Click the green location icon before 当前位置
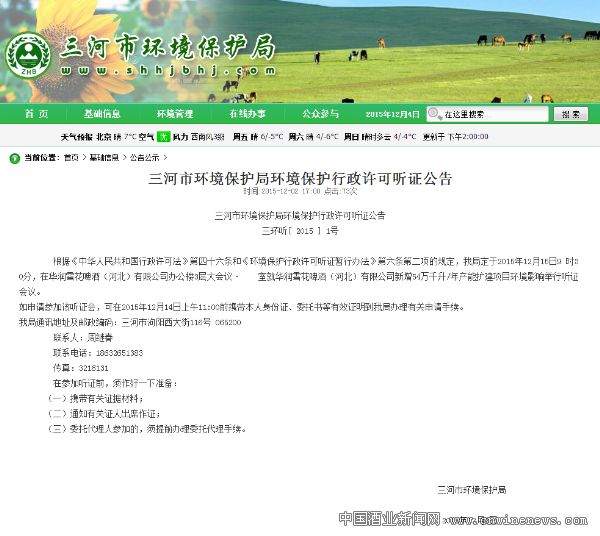Screen dimensions: 600x536 [x=14, y=157]
